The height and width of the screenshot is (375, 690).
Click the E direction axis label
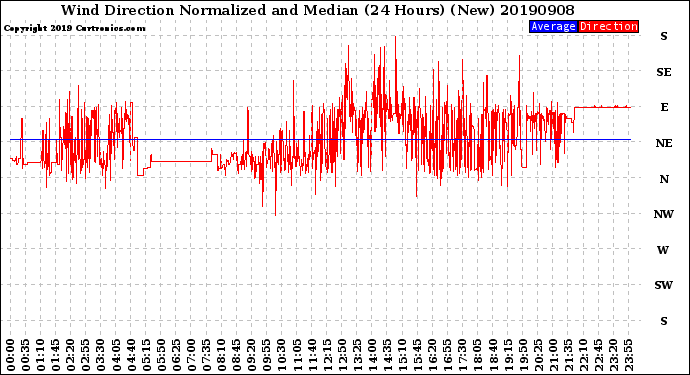[664, 107]
